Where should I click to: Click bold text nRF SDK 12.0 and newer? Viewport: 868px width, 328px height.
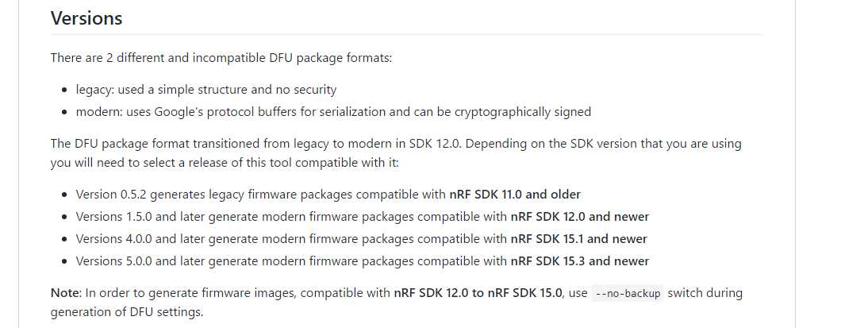click(x=579, y=217)
